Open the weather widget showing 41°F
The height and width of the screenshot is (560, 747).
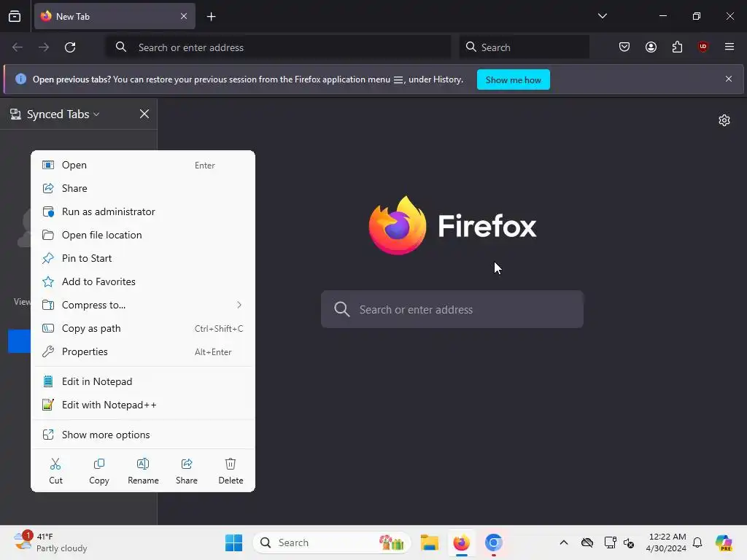tap(50, 542)
